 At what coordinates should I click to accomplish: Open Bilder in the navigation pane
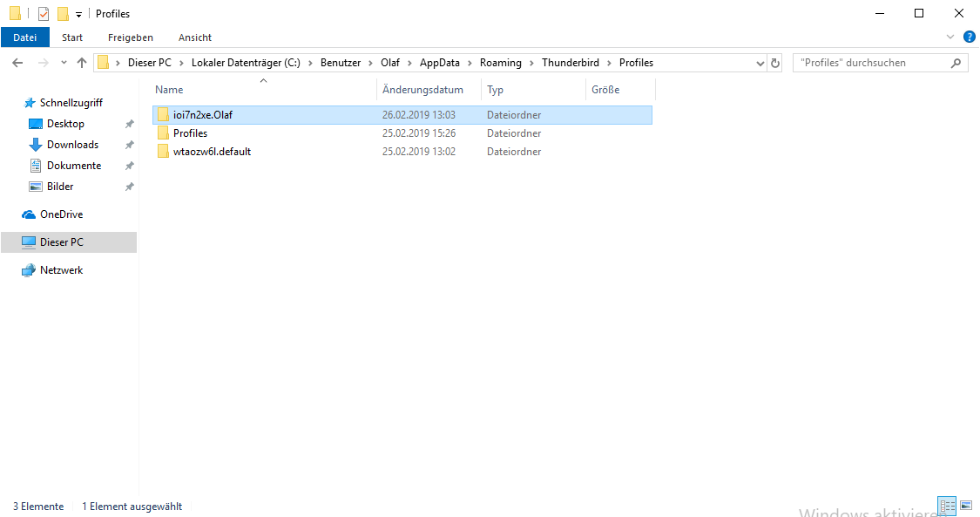[60, 187]
